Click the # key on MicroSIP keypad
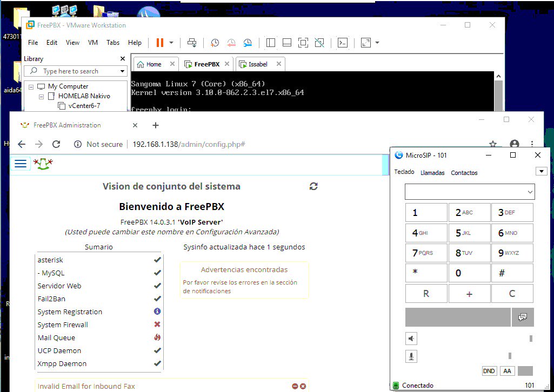Viewport: 554px width, 392px height. [x=512, y=273]
